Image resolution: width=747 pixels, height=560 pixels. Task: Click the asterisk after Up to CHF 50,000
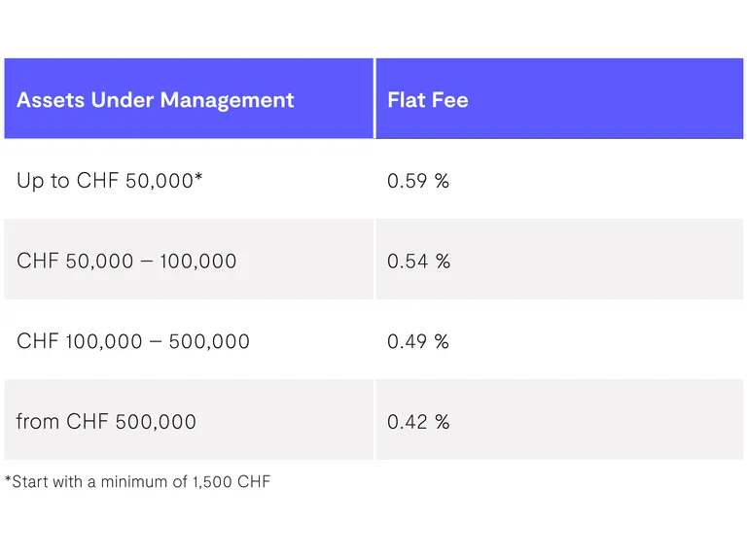click(x=199, y=179)
